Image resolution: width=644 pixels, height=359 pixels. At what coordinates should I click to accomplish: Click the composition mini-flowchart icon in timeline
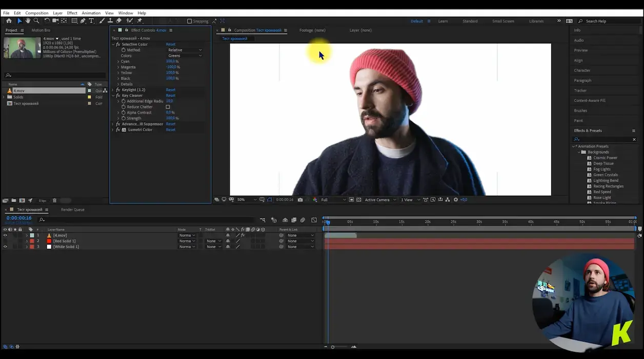tap(263, 220)
